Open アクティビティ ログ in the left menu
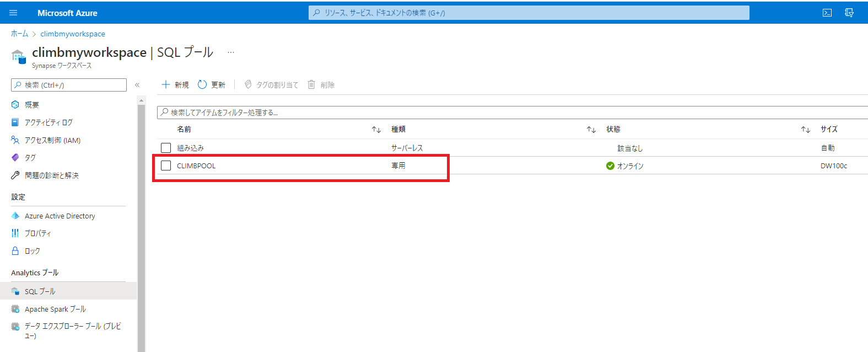 48,122
